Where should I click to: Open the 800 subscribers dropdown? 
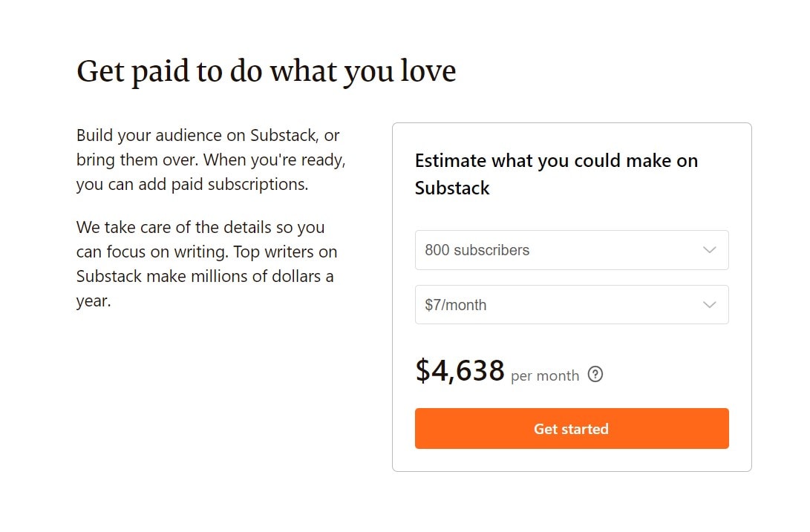pos(572,250)
